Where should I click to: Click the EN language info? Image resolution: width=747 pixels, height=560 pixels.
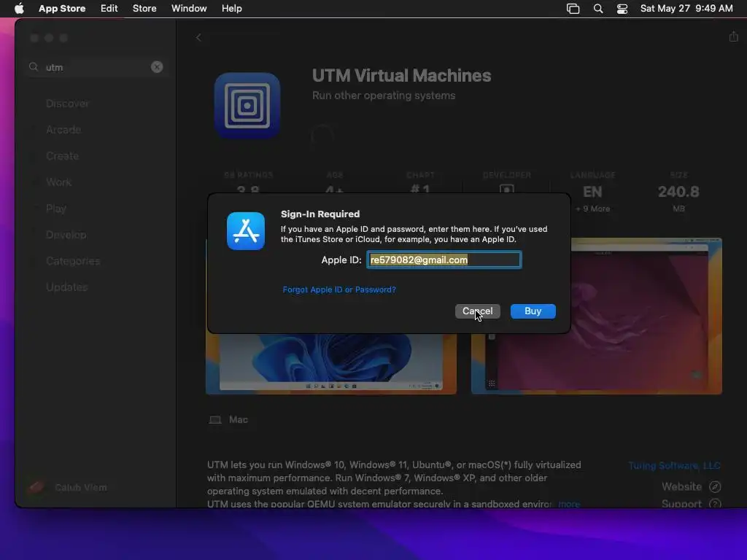click(592, 192)
